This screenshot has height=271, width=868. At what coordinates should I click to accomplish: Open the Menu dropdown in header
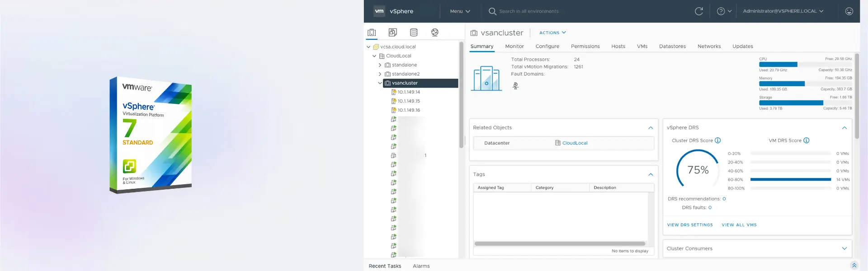click(460, 11)
